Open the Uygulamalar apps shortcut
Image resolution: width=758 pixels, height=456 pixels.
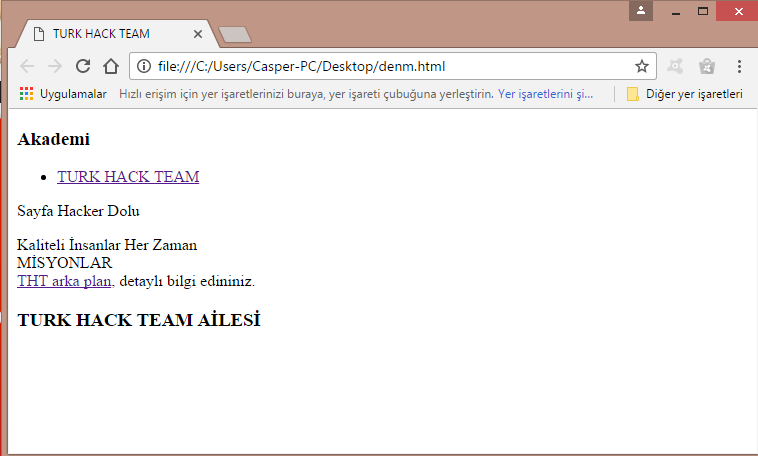[63, 94]
